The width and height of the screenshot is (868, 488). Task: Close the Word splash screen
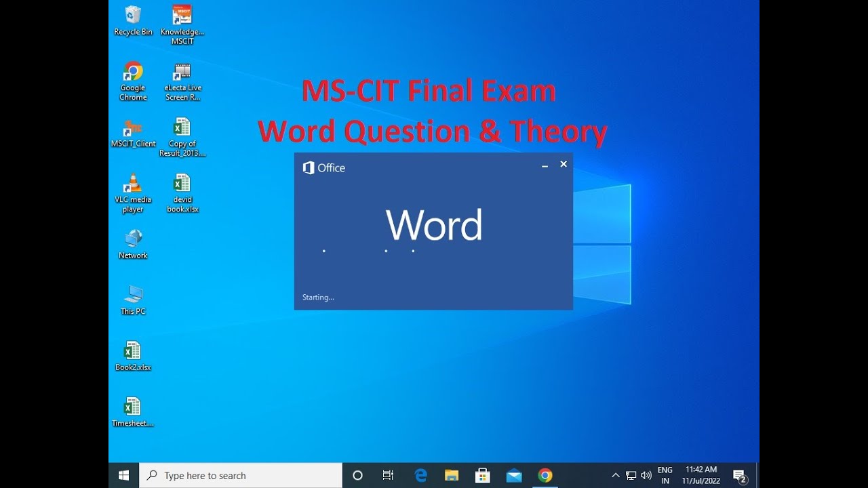(x=564, y=164)
